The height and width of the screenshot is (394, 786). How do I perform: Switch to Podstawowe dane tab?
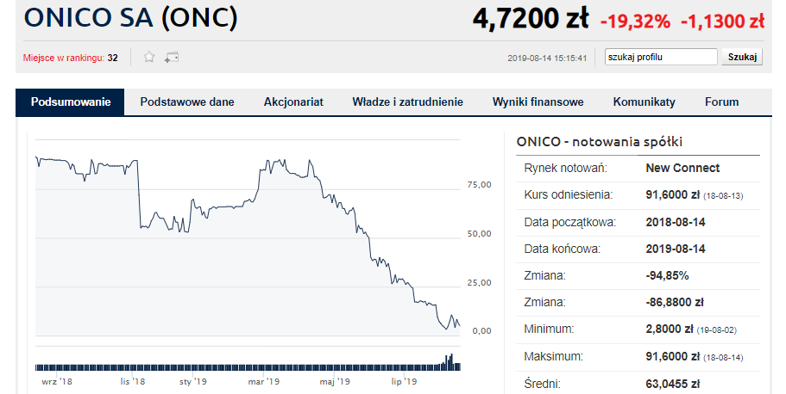(187, 102)
